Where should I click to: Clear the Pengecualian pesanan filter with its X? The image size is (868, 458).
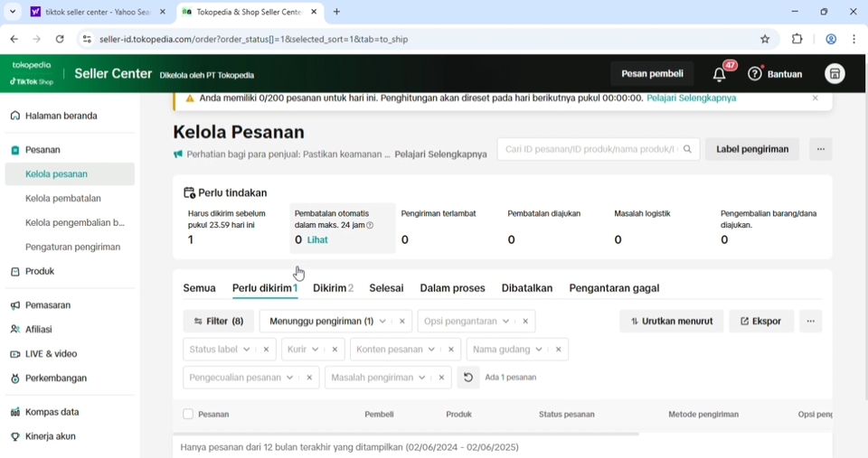tap(309, 378)
